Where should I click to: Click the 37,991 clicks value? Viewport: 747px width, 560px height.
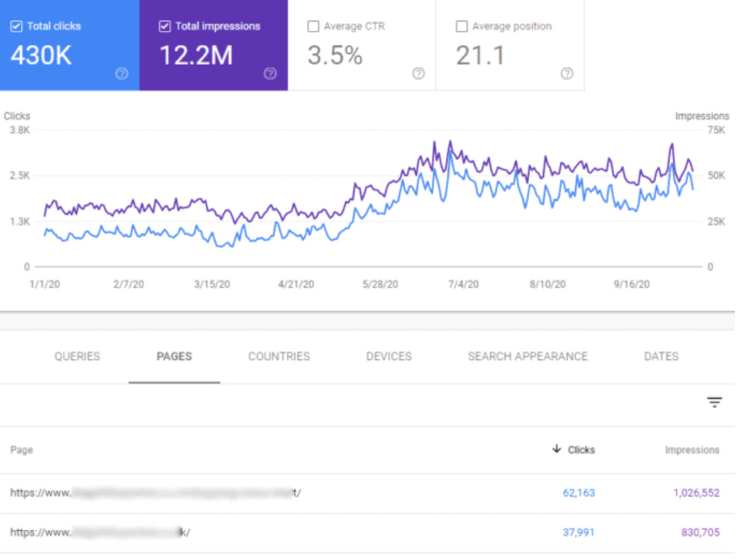pyautogui.click(x=579, y=532)
